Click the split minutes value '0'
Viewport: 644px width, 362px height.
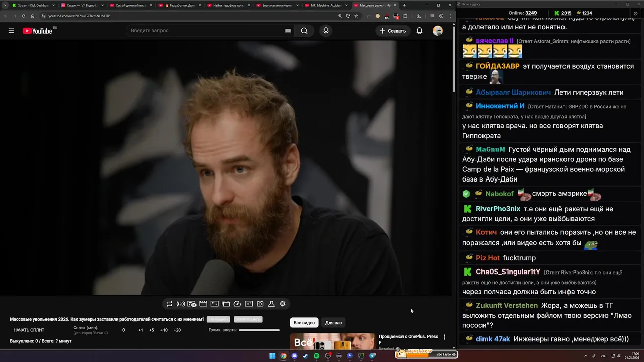tap(123, 330)
